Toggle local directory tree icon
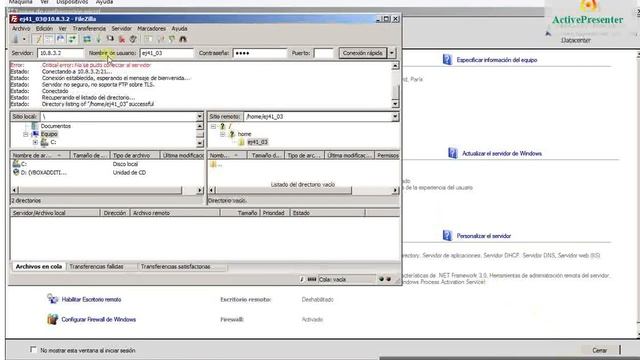The image size is (640, 360). [x=49, y=39]
